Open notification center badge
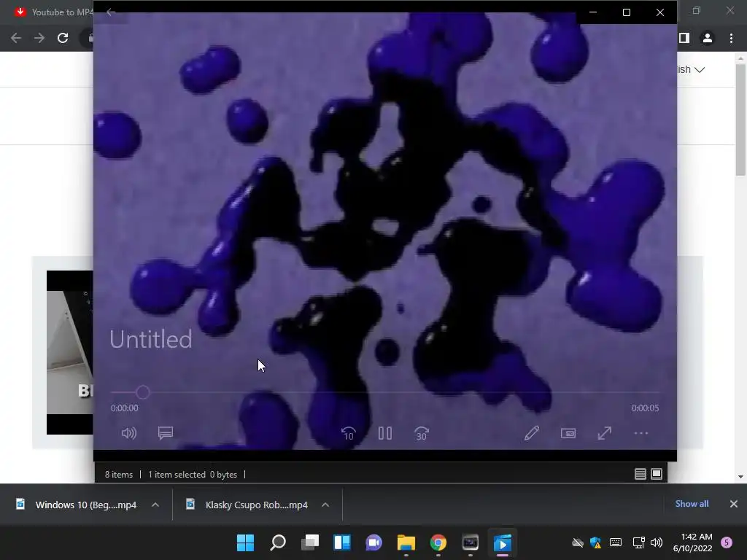Image resolution: width=747 pixels, height=560 pixels. [x=727, y=542]
